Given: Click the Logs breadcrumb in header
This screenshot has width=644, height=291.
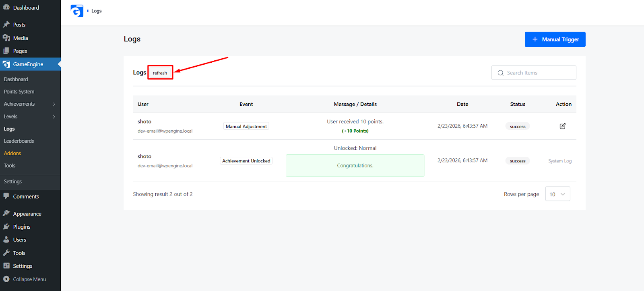Looking at the screenshot, I should [x=97, y=11].
